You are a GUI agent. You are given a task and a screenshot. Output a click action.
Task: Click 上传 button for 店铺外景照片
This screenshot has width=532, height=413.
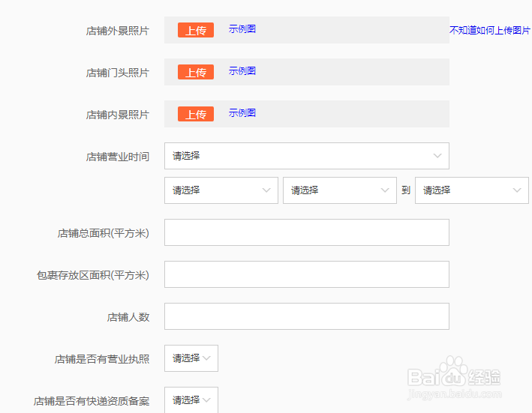(x=196, y=30)
